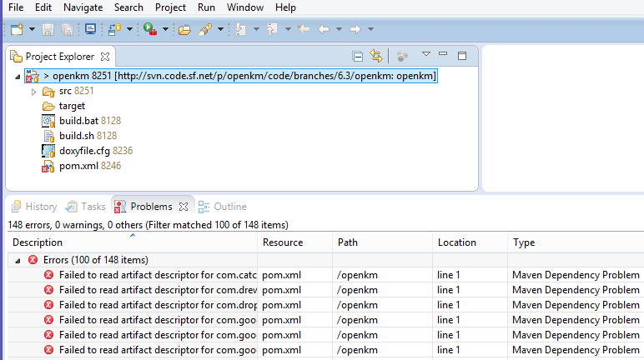Switch to the Tasks tab
Viewport: 644px width, 360px height.
pyautogui.click(x=86, y=207)
